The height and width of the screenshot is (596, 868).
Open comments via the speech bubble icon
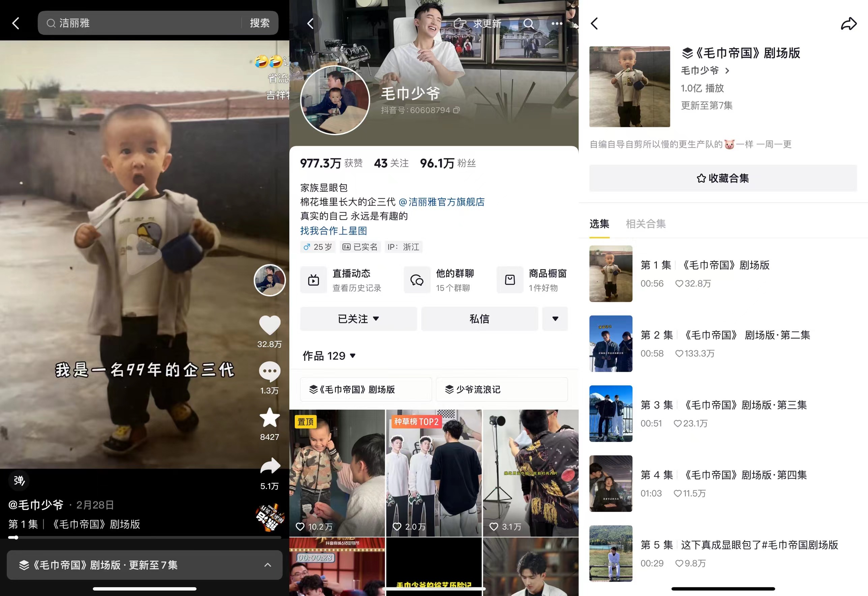pos(270,371)
